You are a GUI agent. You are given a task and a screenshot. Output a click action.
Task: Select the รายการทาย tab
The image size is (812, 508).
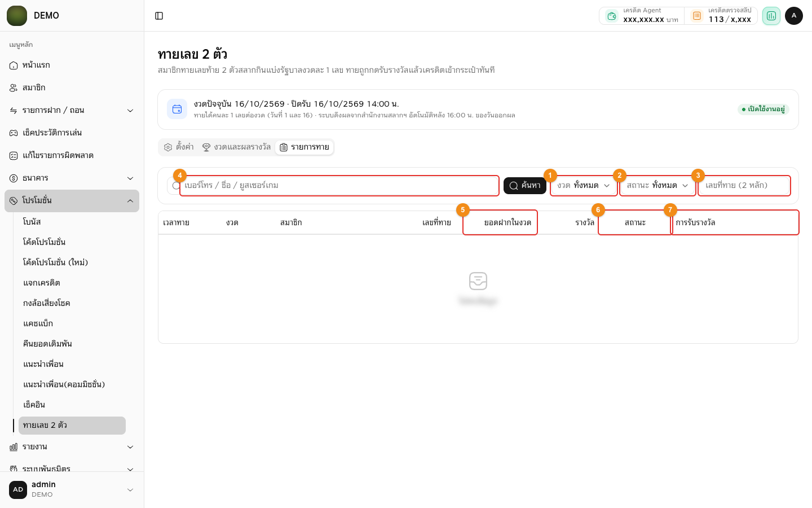point(304,147)
